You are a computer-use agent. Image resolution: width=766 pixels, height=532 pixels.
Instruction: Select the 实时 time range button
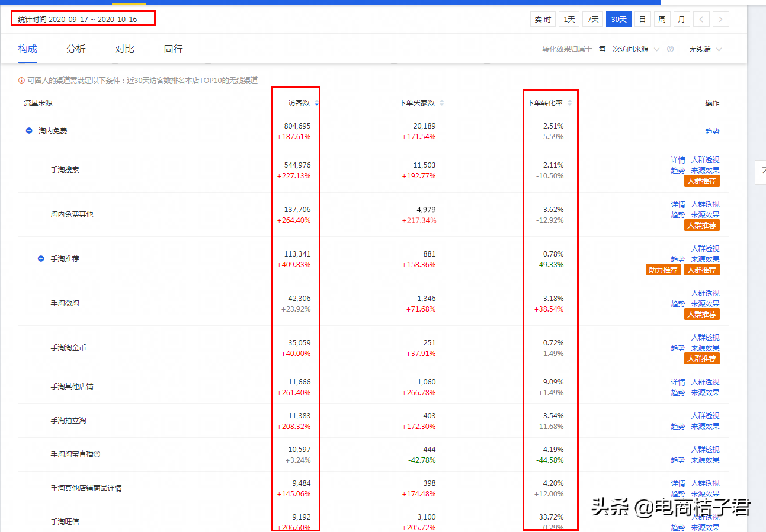pos(543,20)
